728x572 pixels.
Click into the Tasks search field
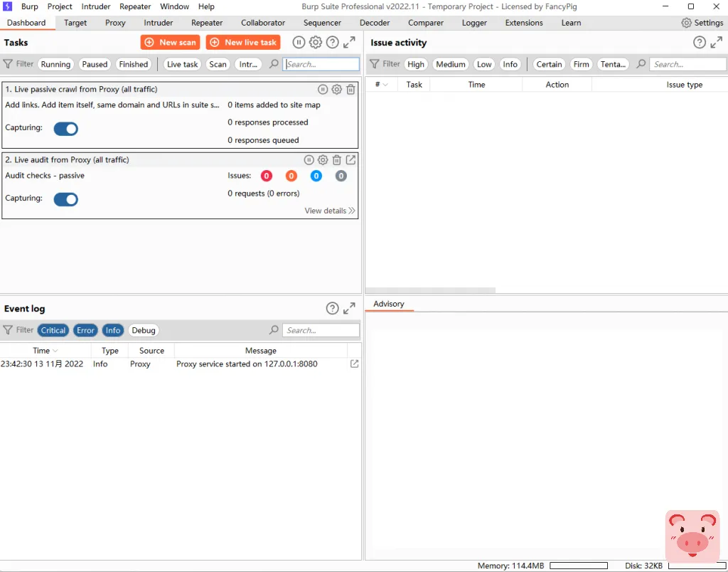tap(321, 64)
